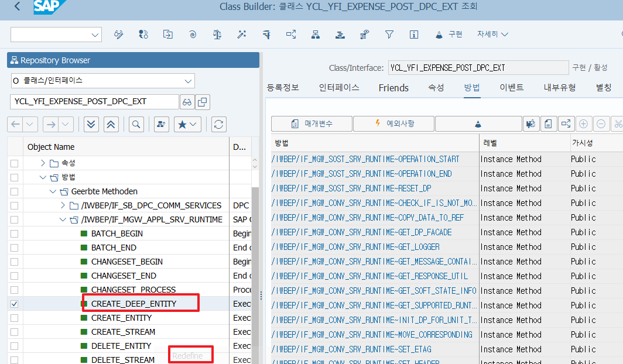Click the insert row plus icon in methods toolbar

pyautogui.click(x=583, y=124)
